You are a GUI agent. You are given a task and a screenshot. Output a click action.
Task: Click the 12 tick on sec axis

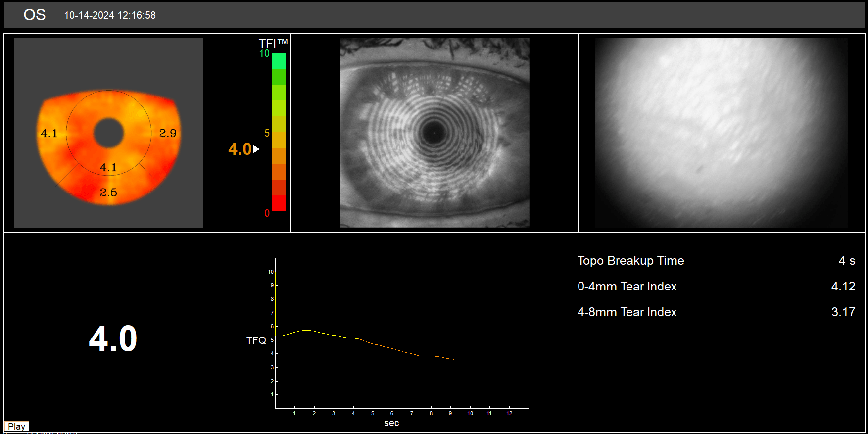(x=509, y=413)
